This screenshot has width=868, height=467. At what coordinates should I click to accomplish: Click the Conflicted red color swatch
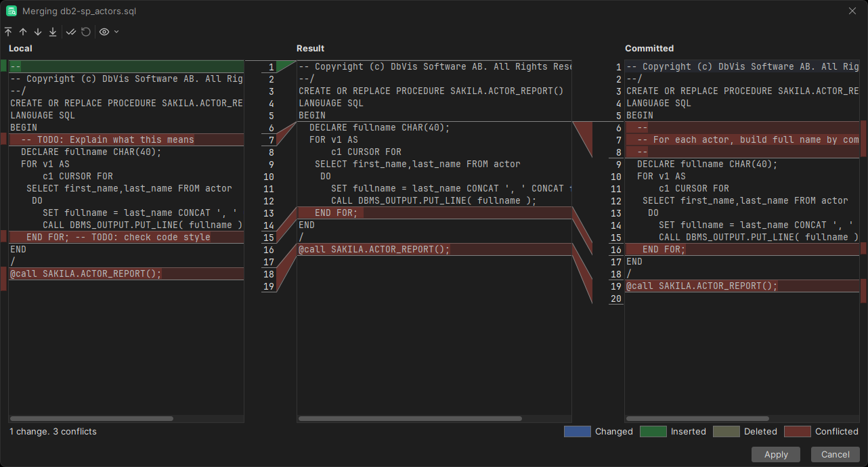coord(798,431)
